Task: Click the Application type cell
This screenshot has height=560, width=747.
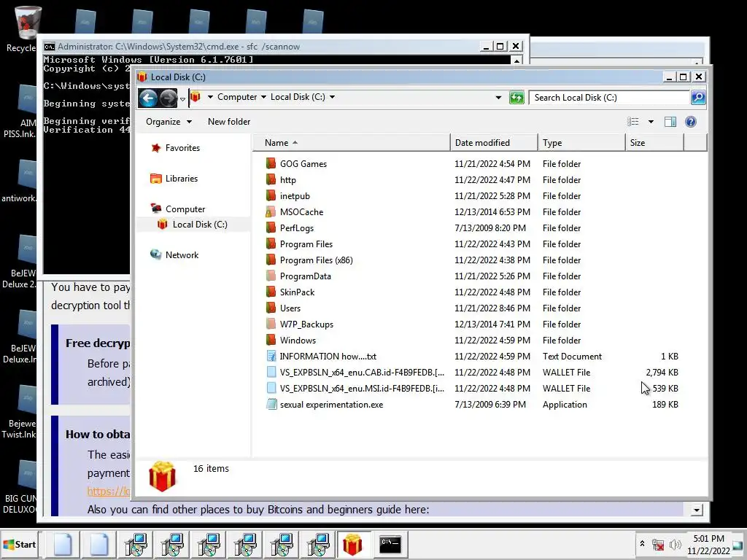Action: pos(565,404)
